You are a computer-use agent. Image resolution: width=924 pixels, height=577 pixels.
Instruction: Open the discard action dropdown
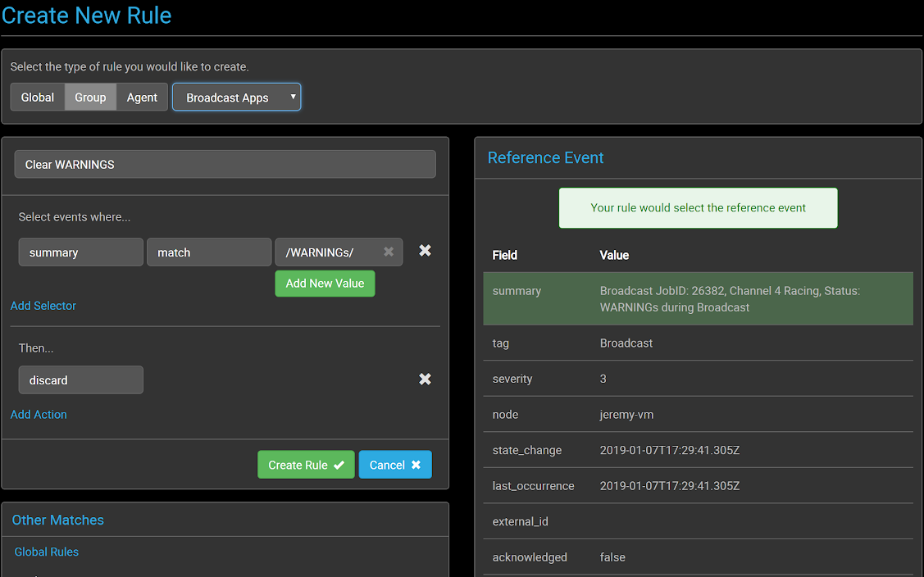[80, 380]
